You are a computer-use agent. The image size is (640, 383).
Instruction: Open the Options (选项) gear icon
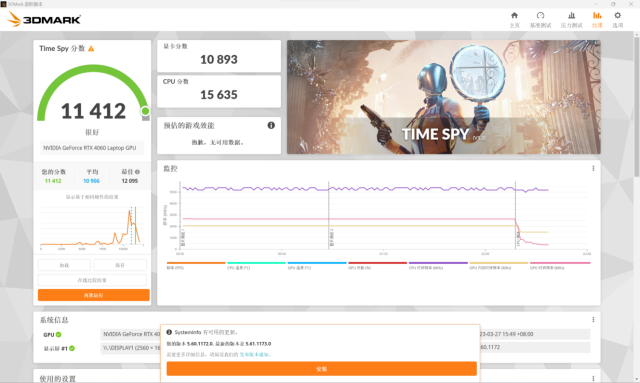[618, 19]
